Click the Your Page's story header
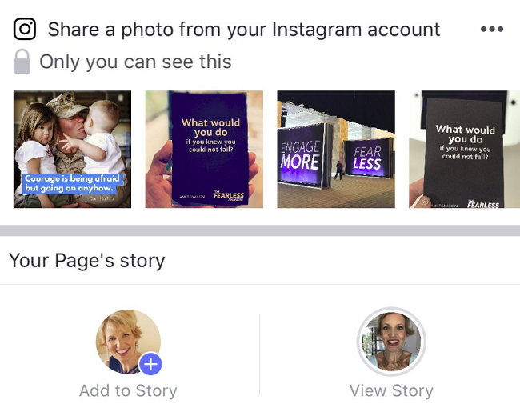This screenshot has width=520, height=420. tap(87, 261)
